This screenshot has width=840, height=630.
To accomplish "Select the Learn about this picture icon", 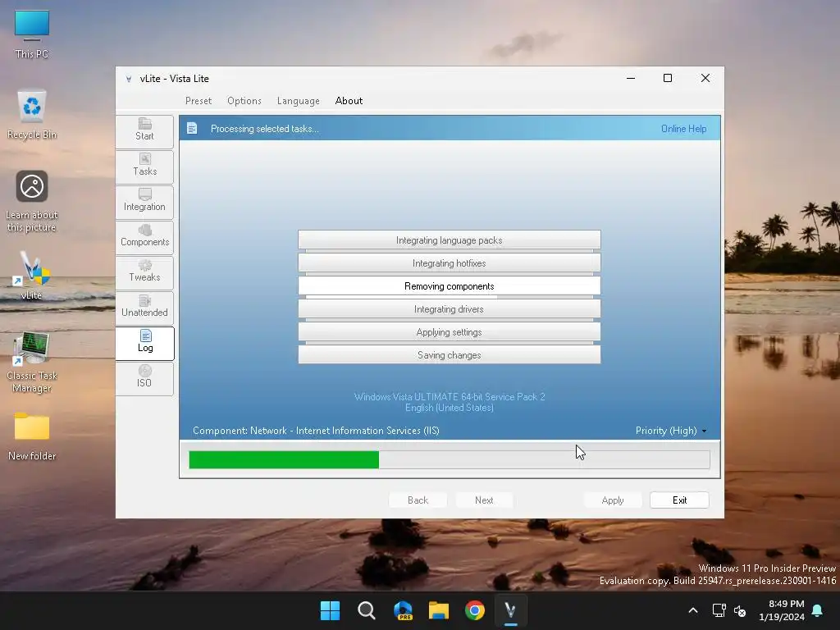I will tap(32, 202).
